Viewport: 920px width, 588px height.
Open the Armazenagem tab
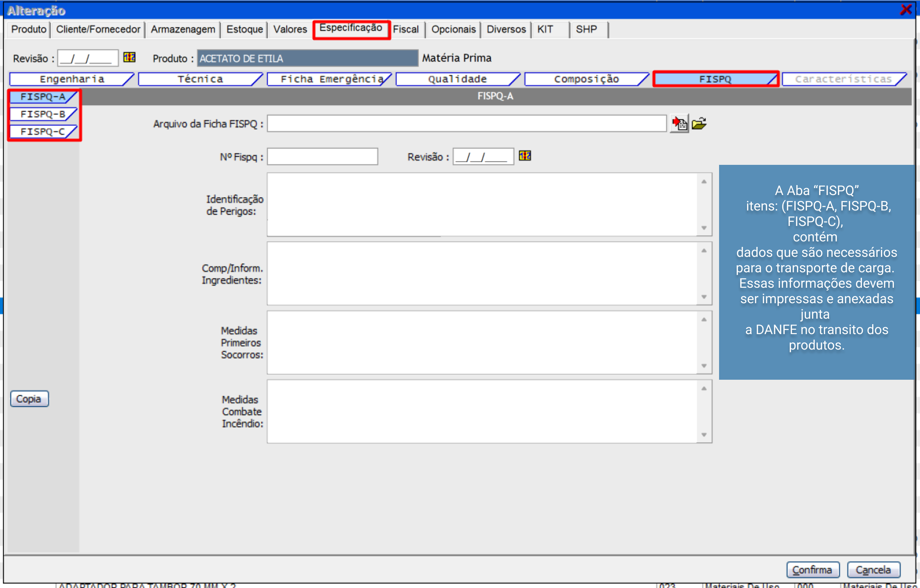[x=183, y=29]
